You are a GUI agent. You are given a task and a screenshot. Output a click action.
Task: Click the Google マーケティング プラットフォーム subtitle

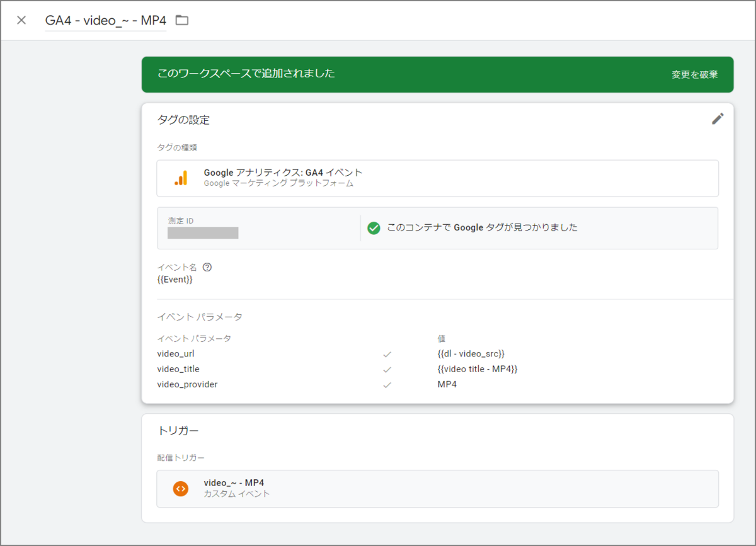(278, 184)
